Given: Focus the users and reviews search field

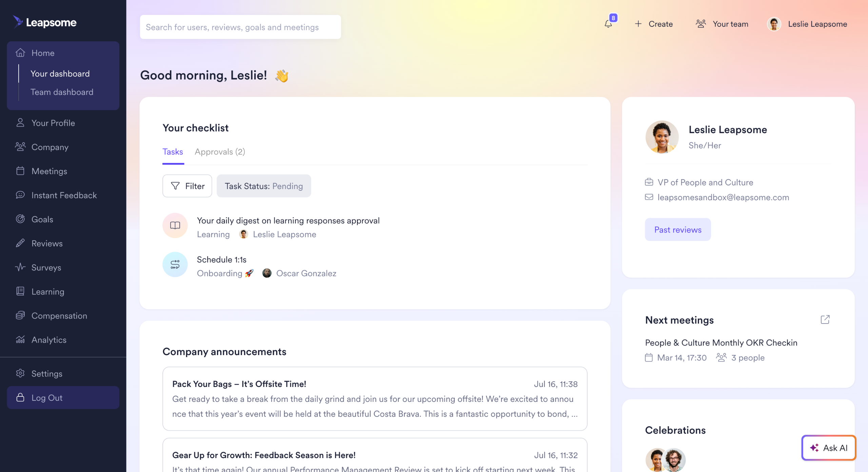Looking at the screenshot, I should (x=240, y=27).
